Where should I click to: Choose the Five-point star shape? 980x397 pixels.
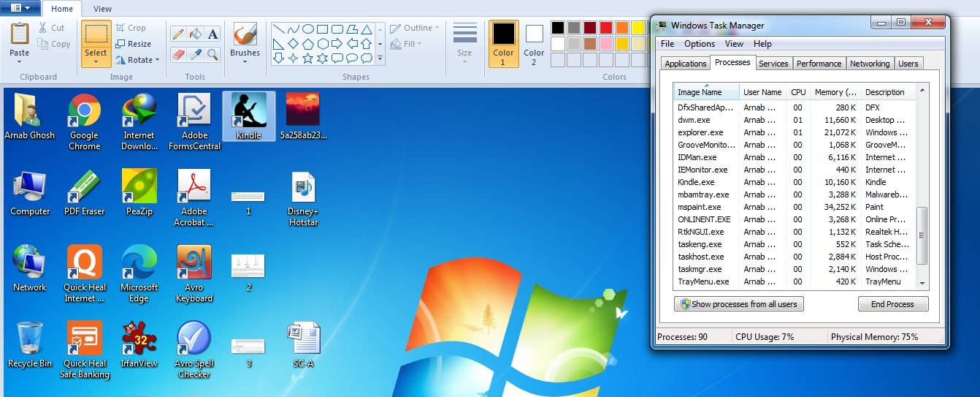308,58
